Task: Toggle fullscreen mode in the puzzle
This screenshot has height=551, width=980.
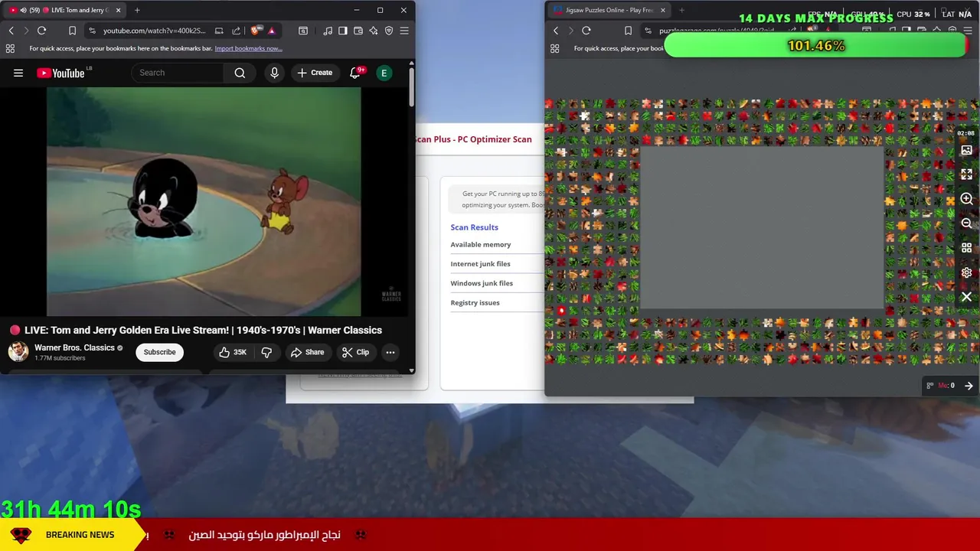Action: [x=966, y=174]
